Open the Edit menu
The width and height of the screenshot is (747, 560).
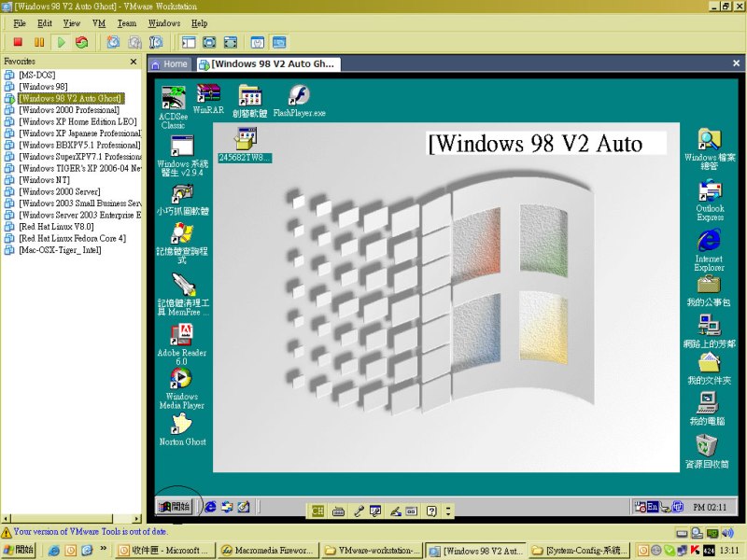click(45, 23)
